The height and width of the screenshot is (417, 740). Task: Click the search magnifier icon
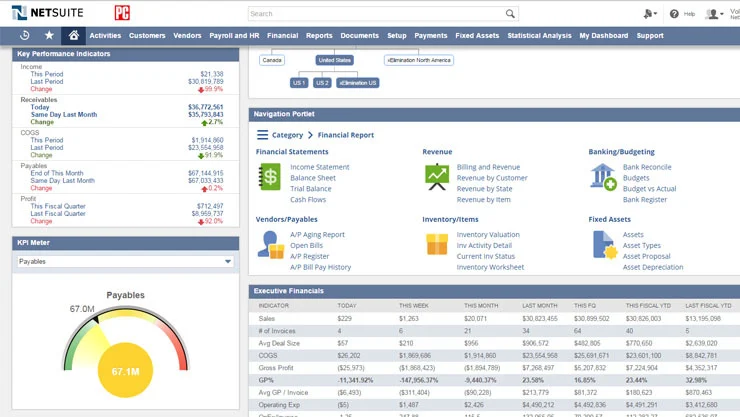click(510, 14)
